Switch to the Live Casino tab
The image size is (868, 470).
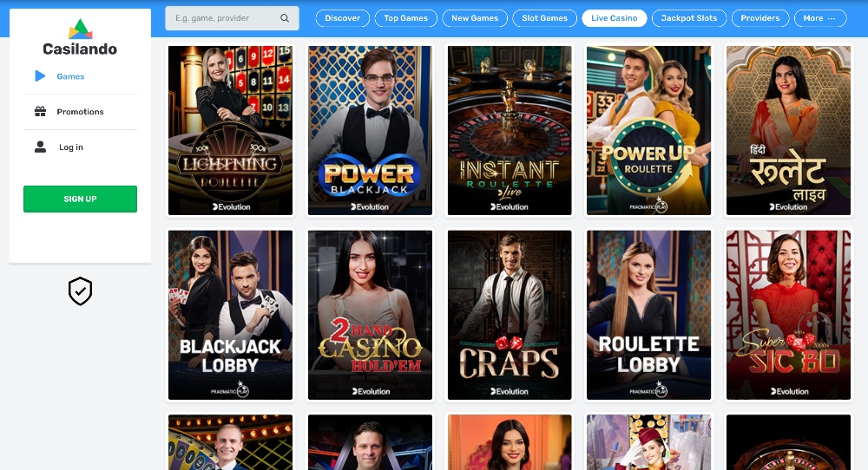pos(614,18)
